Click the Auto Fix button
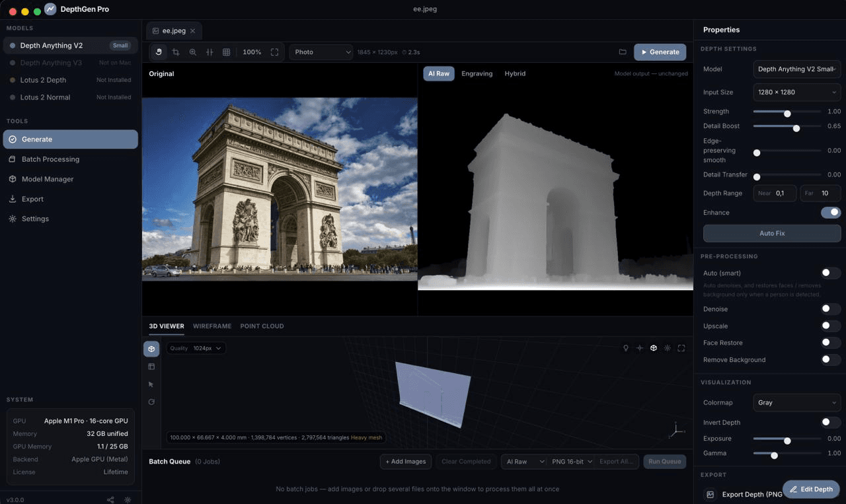This screenshot has height=504, width=846. [x=772, y=233]
